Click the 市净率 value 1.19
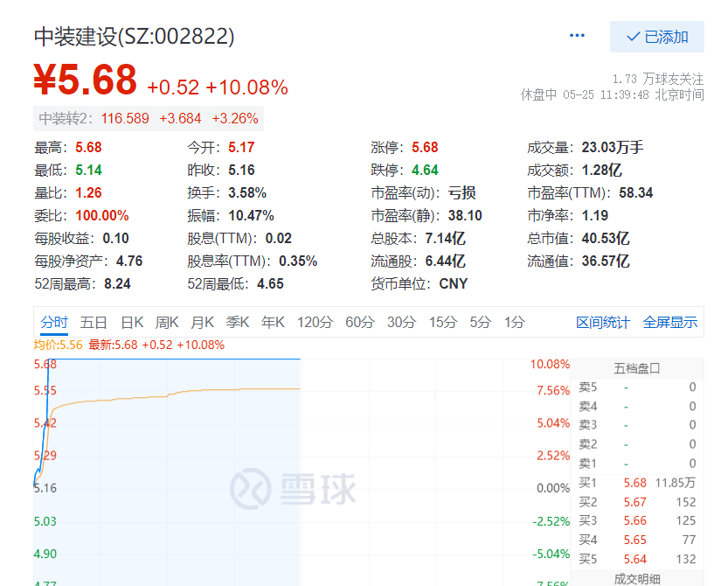The width and height of the screenshot is (728, 586). click(595, 216)
